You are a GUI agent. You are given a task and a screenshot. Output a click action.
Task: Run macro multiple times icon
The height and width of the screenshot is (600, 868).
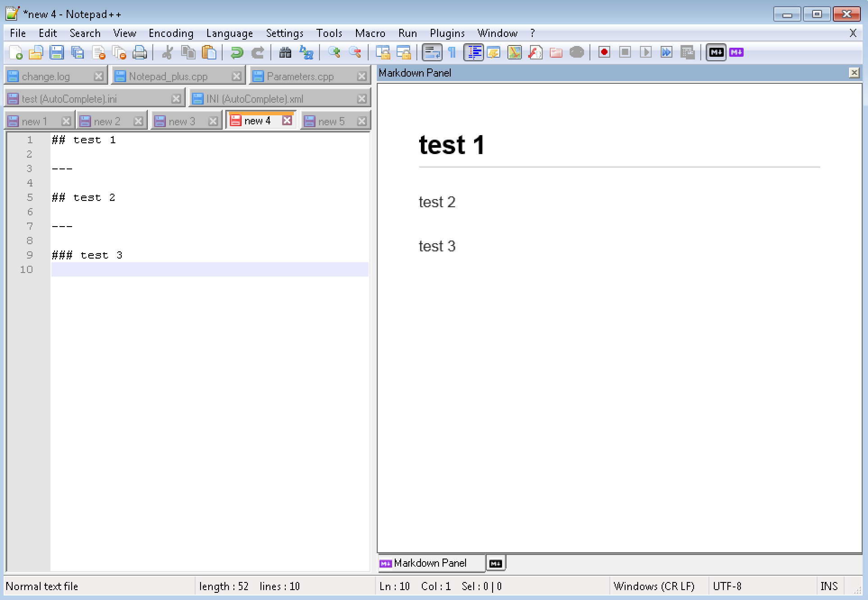click(x=667, y=53)
